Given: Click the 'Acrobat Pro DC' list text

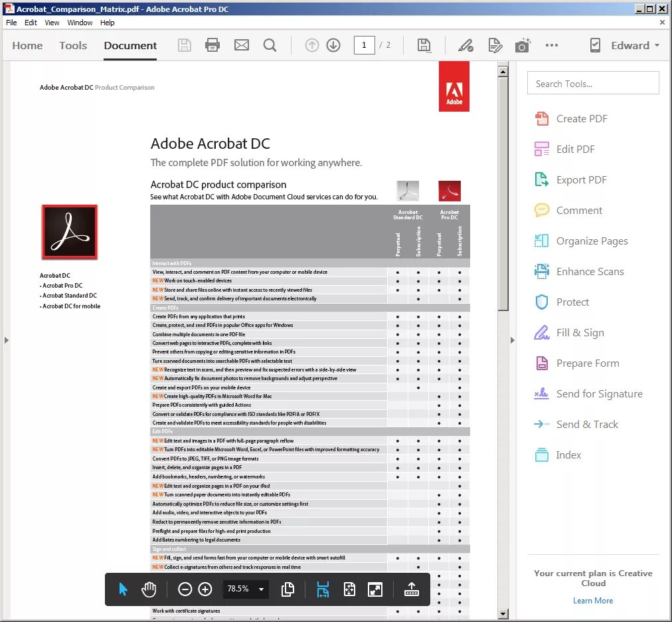Looking at the screenshot, I should point(62,286).
